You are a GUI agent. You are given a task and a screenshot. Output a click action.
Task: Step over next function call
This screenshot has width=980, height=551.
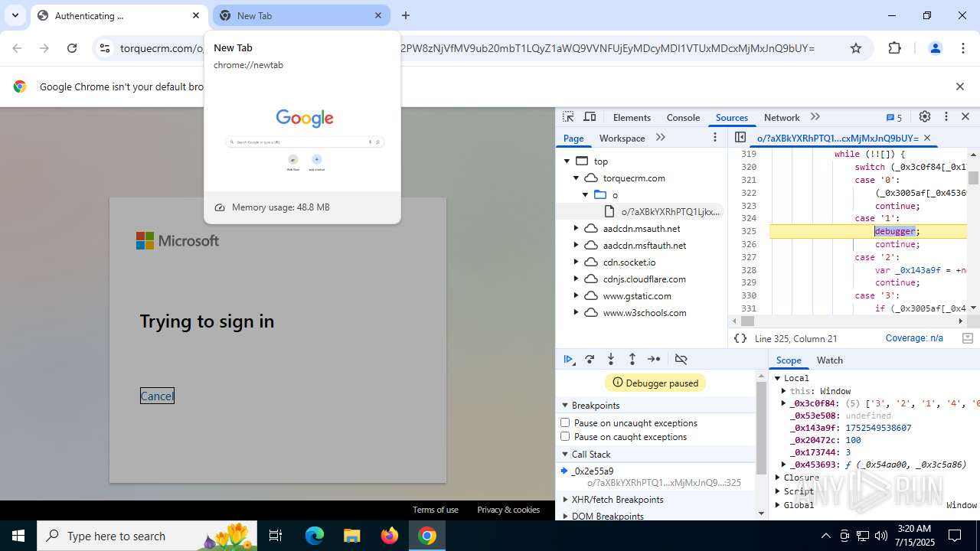coord(590,359)
